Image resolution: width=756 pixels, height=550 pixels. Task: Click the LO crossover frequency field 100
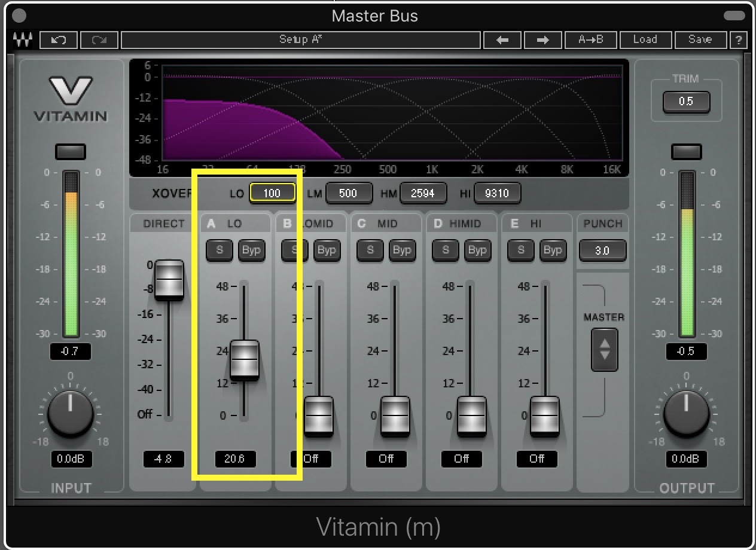click(x=272, y=193)
